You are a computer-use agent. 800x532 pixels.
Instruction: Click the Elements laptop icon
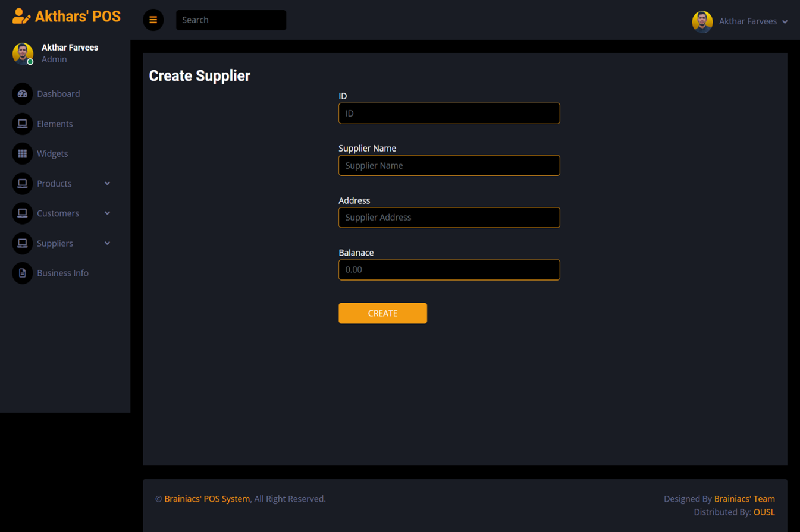click(23, 124)
